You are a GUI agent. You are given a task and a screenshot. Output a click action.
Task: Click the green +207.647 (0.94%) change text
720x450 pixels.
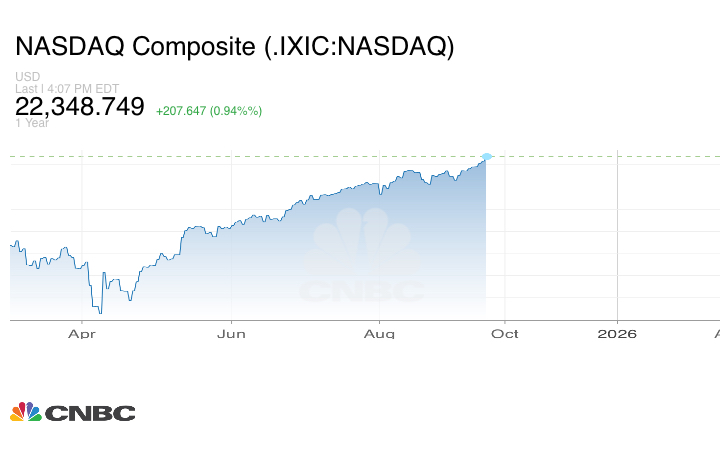pos(209,111)
